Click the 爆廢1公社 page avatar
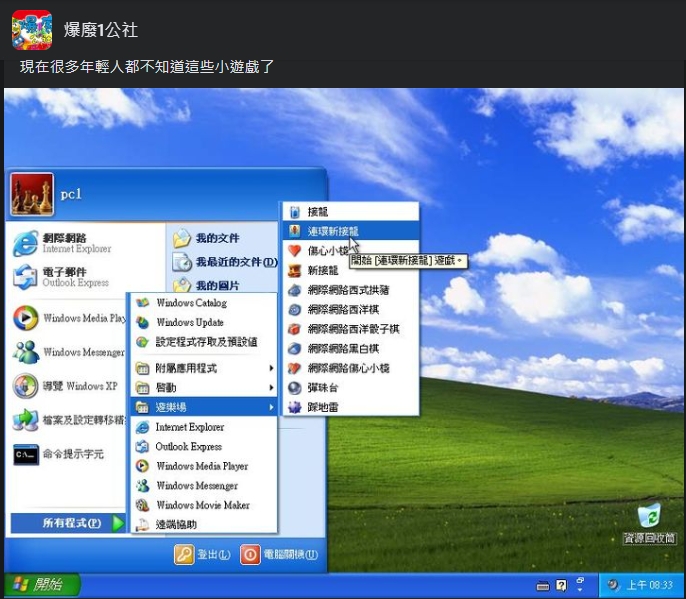This screenshot has width=686, height=599. (32, 30)
